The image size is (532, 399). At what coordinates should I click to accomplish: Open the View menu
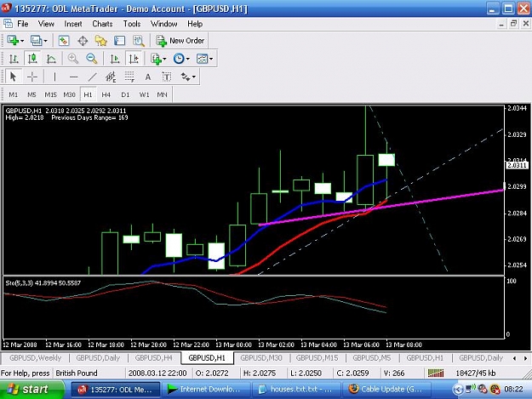click(46, 24)
